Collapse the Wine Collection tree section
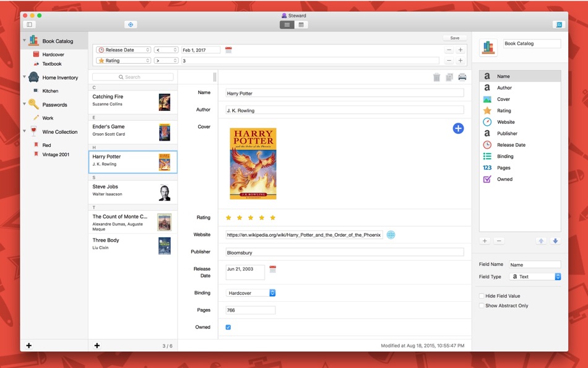The image size is (588, 368). [x=24, y=131]
